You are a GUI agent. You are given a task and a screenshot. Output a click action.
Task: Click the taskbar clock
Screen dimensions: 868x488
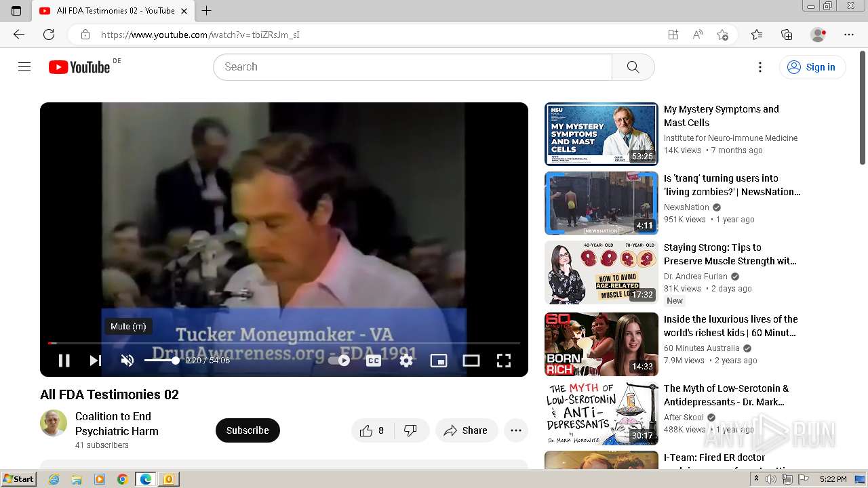(833, 479)
